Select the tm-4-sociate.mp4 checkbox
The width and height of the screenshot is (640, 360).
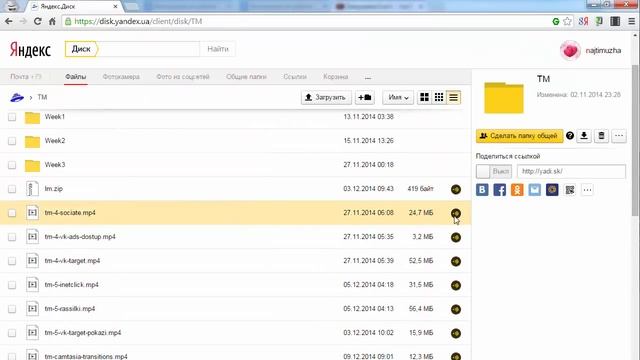[x=12, y=213]
